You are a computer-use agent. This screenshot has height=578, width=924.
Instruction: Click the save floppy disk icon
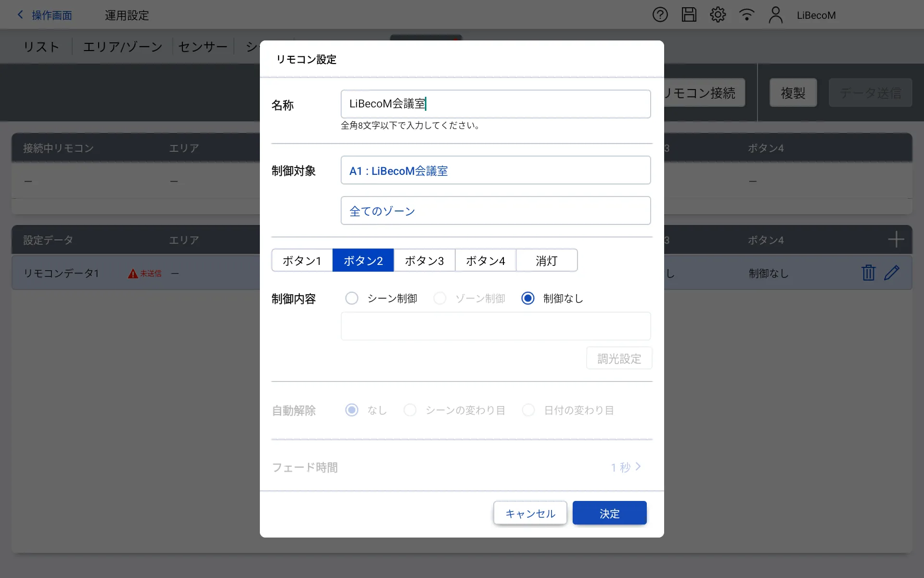(x=689, y=15)
